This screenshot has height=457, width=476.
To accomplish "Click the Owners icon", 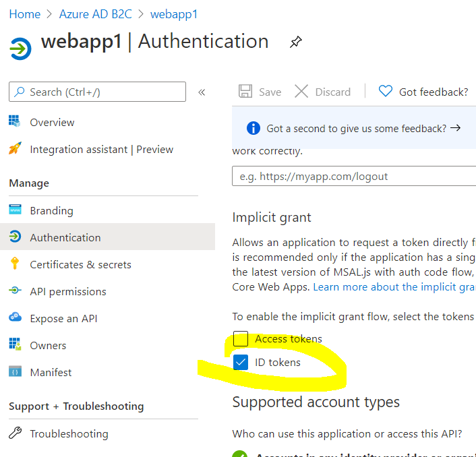I will (x=15, y=344).
